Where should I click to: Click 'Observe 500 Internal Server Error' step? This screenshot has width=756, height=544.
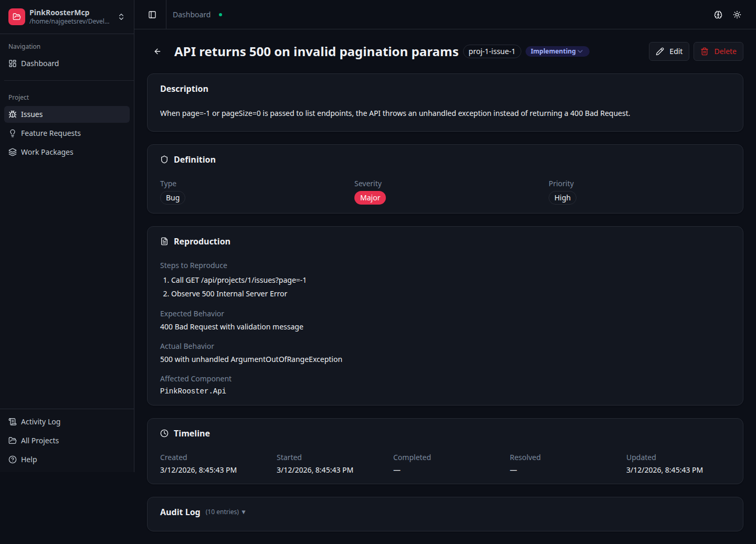(x=229, y=294)
